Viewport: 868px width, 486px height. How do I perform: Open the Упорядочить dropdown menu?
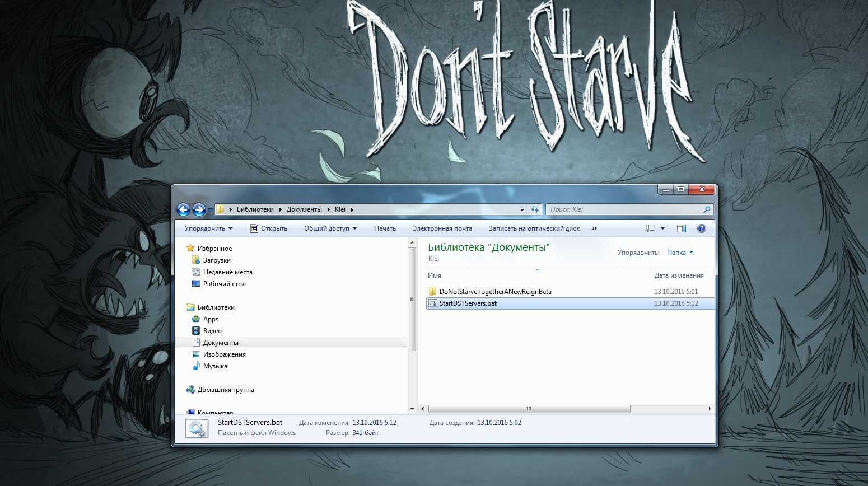[x=208, y=228]
